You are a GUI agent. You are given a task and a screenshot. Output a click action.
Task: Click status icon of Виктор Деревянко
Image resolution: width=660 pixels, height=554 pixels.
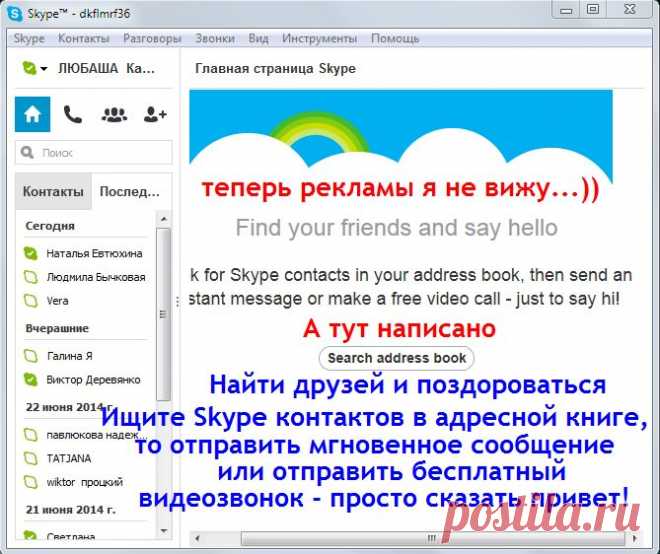click(x=30, y=379)
